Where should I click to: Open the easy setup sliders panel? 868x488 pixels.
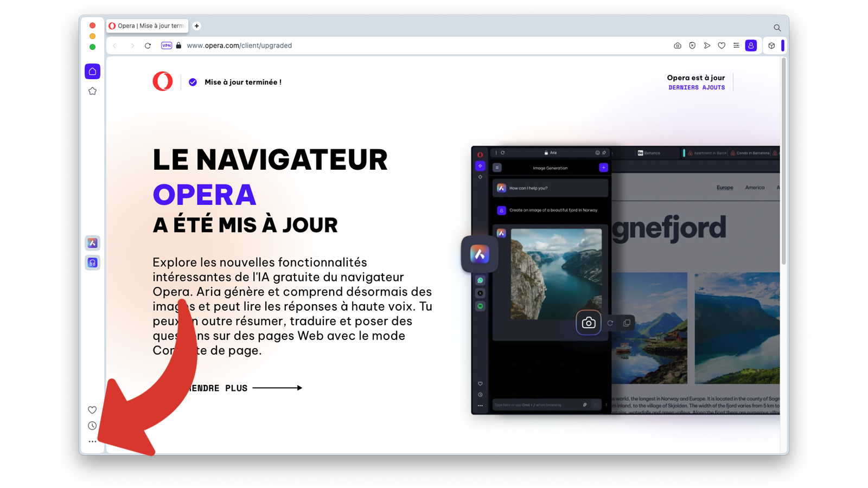[x=736, y=46]
